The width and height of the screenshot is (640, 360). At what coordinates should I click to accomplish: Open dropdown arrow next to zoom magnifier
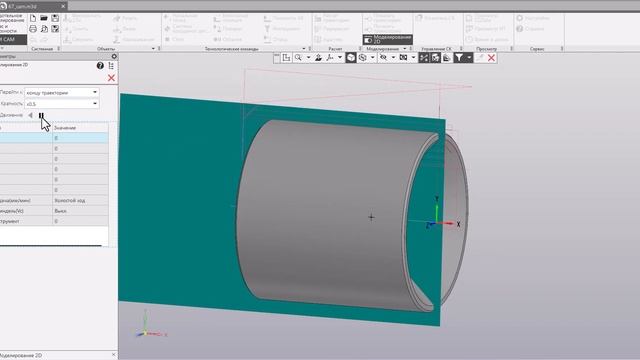click(x=308, y=58)
